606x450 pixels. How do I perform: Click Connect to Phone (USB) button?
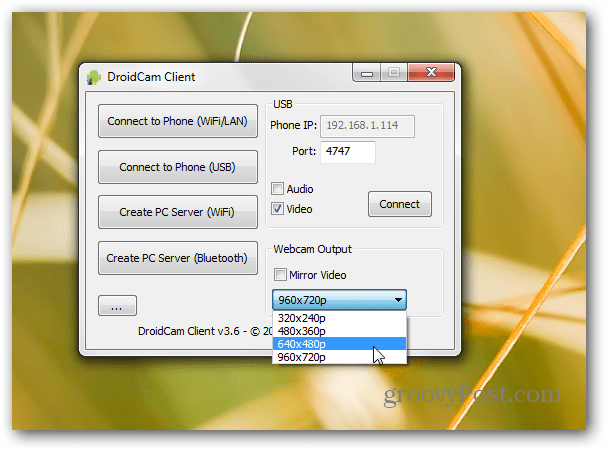click(x=178, y=167)
